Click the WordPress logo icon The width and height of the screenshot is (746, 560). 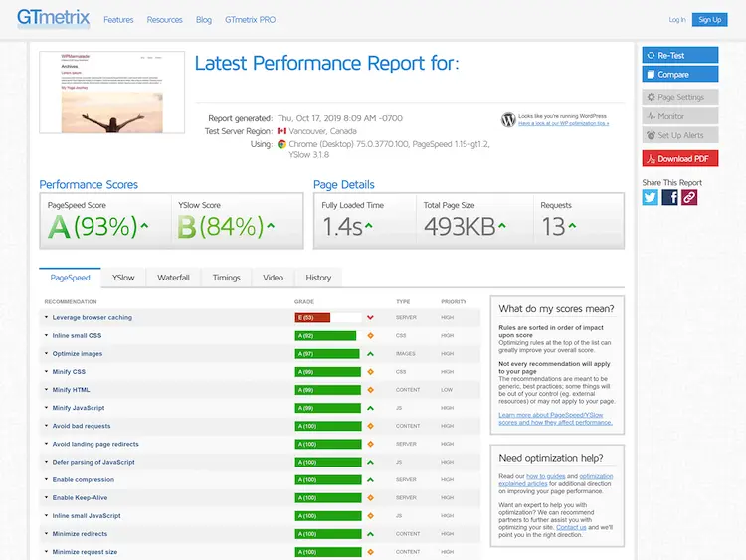508,120
